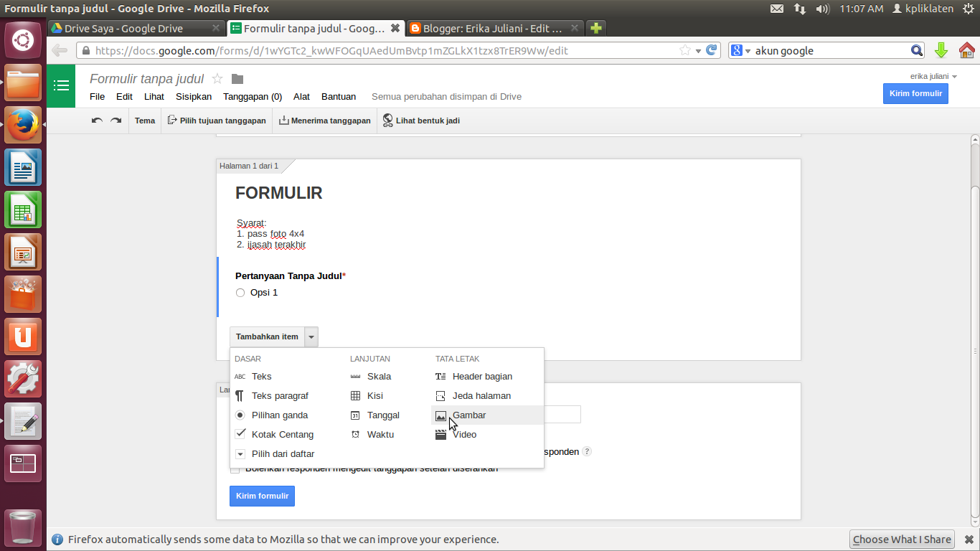The height and width of the screenshot is (551, 980).
Task: Open LibreOffice Calc from launcher
Action: tap(23, 209)
